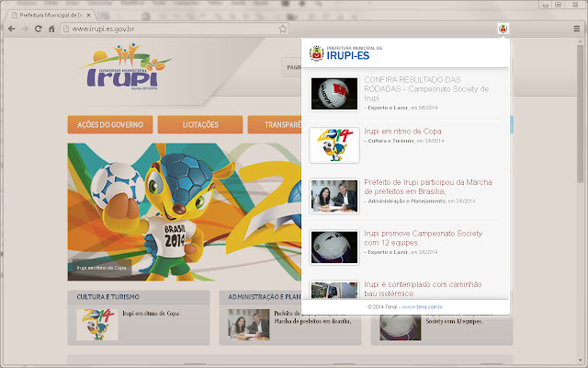Open 'Irupi é contemplado com caminhão' headline
This screenshot has width=588, height=368.
coord(423,289)
